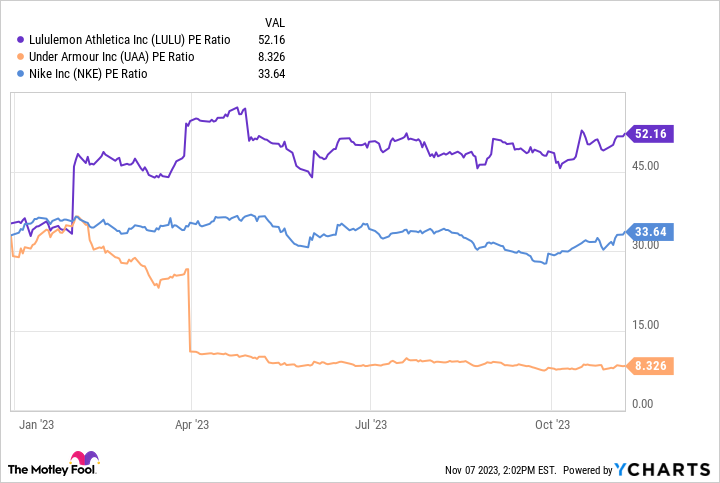Click the Nov 07 2023 timestamp

pos(502,470)
